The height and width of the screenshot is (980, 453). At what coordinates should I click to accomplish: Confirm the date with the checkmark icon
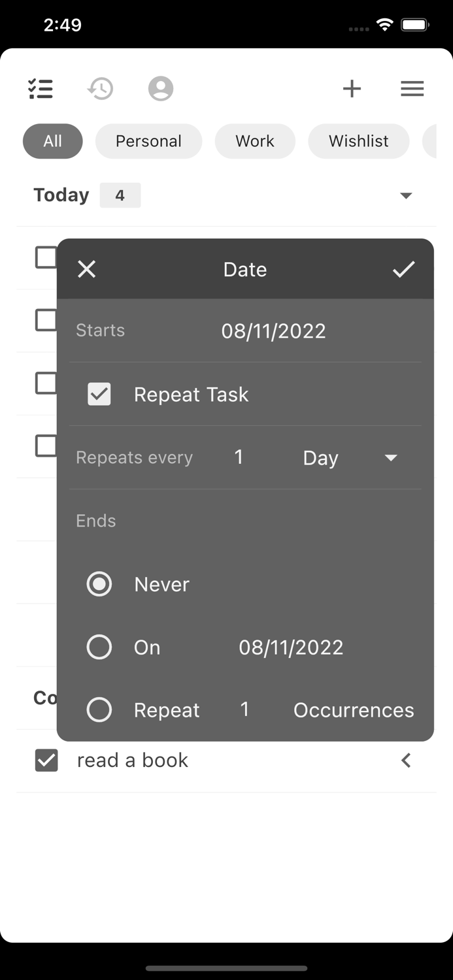403,269
